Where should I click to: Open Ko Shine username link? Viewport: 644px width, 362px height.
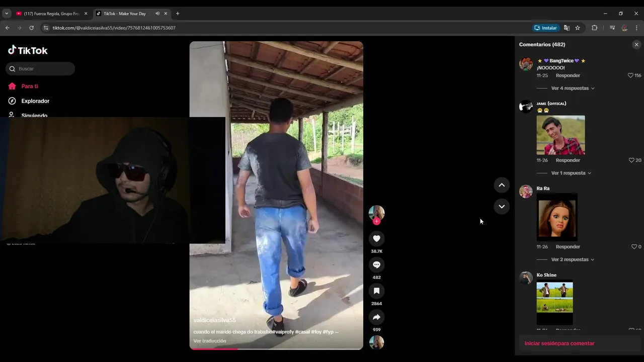[x=546, y=275]
